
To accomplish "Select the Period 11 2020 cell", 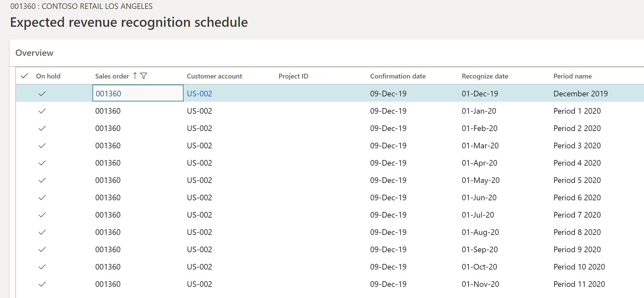I will click(x=579, y=284).
